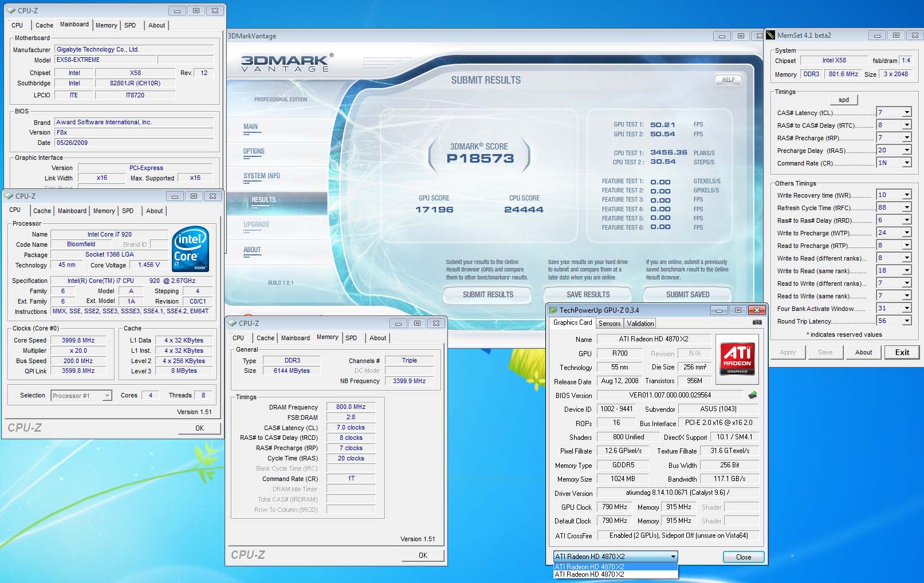
Task: Open the Precharge Delay (tRAS) dropdown
Action: point(907,150)
